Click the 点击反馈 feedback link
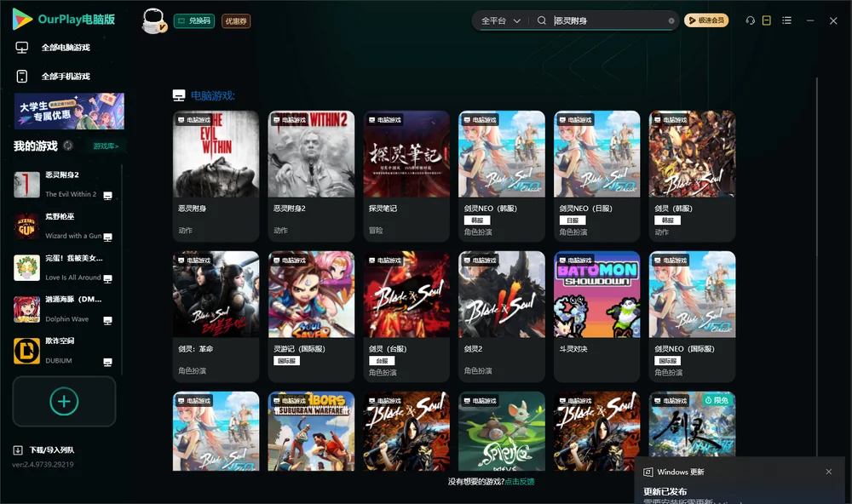Image resolution: width=852 pixels, height=504 pixels. (x=520, y=482)
